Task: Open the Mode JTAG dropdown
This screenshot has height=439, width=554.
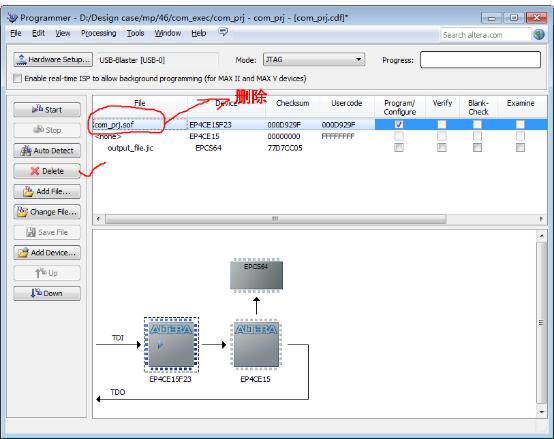Action: pos(314,60)
